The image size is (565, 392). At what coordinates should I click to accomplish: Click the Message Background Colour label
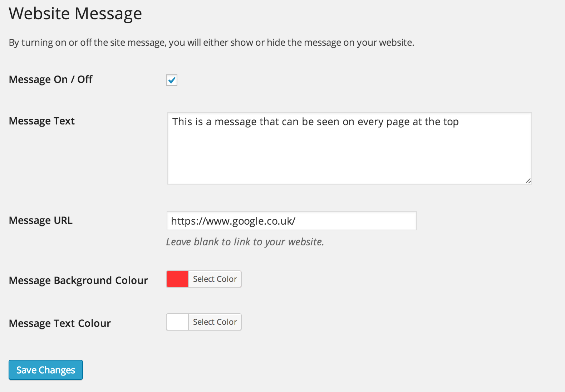(x=78, y=280)
